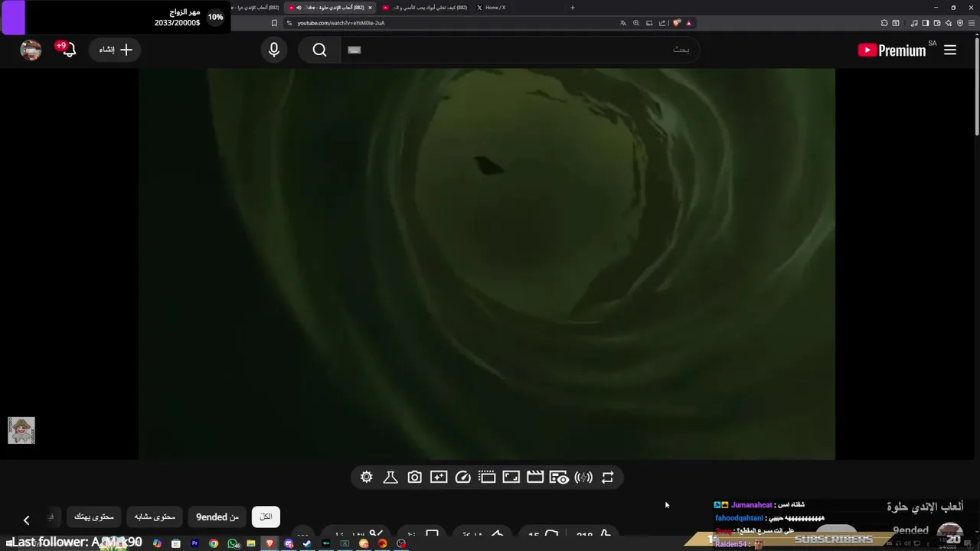The width and height of the screenshot is (980, 551).
Task: Open a new browser tab with plus
Action: [572, 8]
